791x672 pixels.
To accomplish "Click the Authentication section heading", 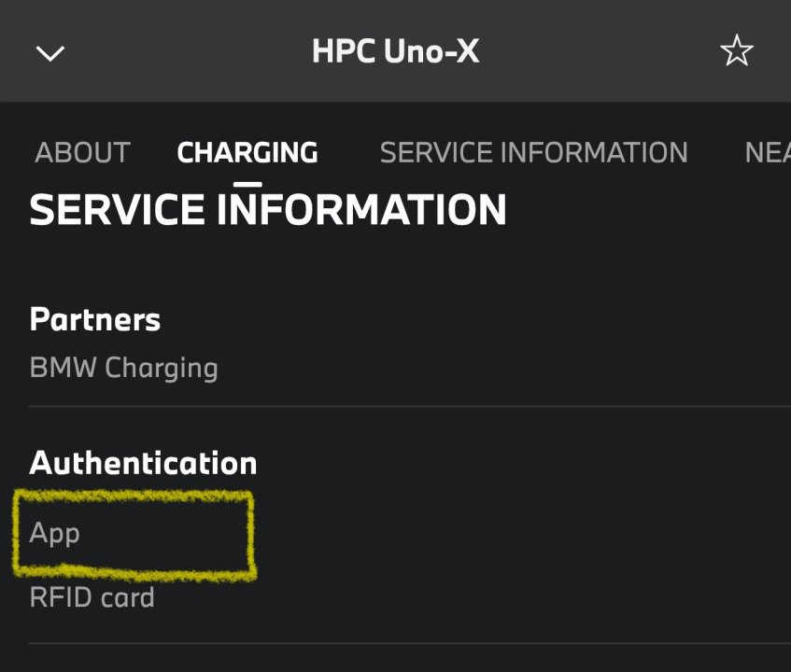I will click(143, 462).
